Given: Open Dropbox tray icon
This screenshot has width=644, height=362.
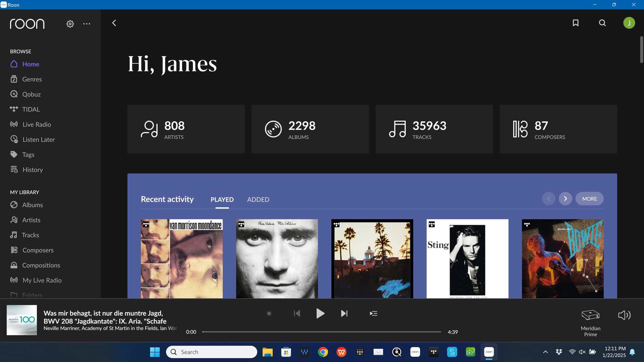Looking at the screenshot, I should pyautogui.click(x=559, y=352).
